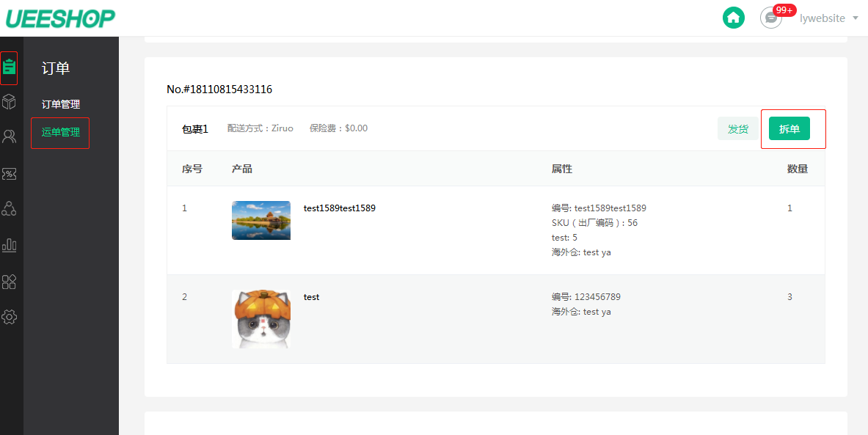
Task: Open the test1589test1589 product link
Action: (339, 208)
